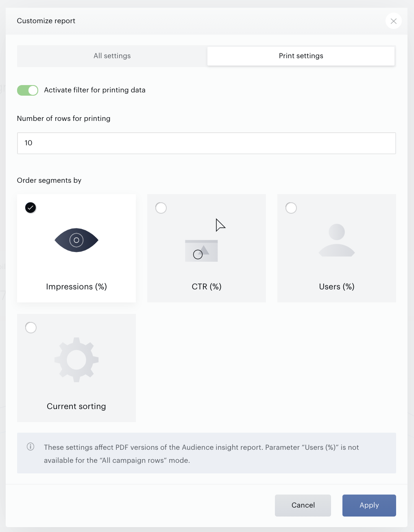Click the eye icon for Impressions

click(76, 240)
